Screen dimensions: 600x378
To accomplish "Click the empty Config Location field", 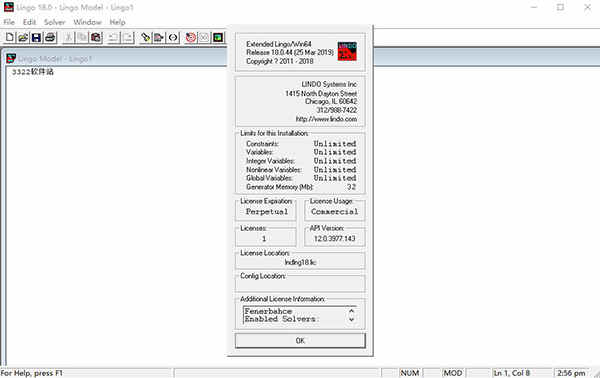I will 300,285.
